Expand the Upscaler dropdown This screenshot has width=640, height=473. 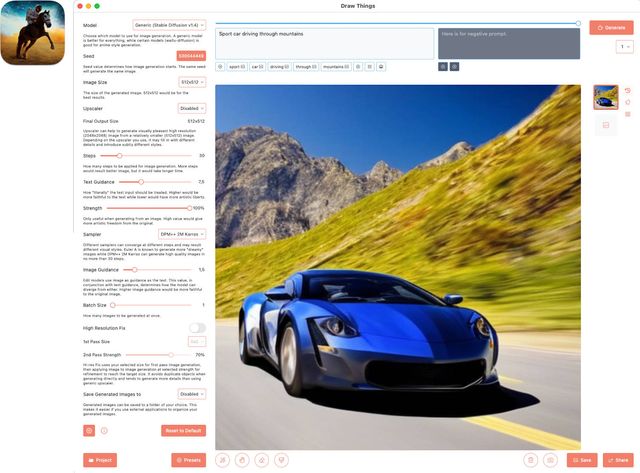tap(190, 107)
